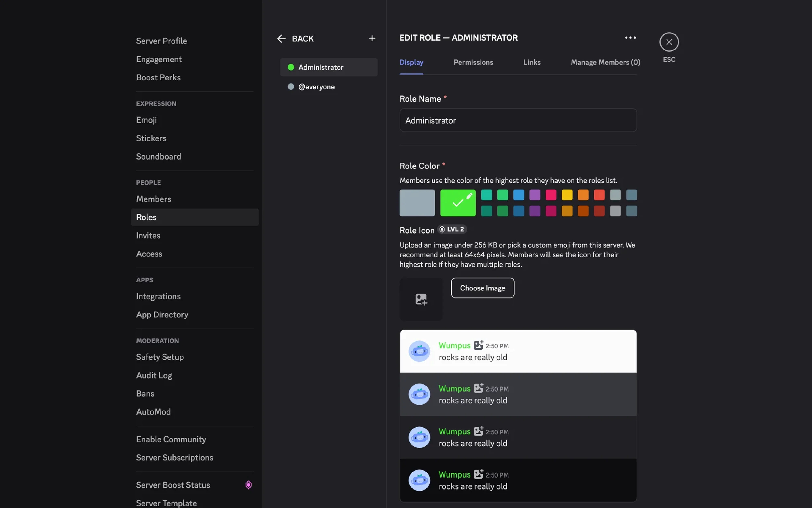
Task: Open the three-dot more options menu
Action: point(630,38)
